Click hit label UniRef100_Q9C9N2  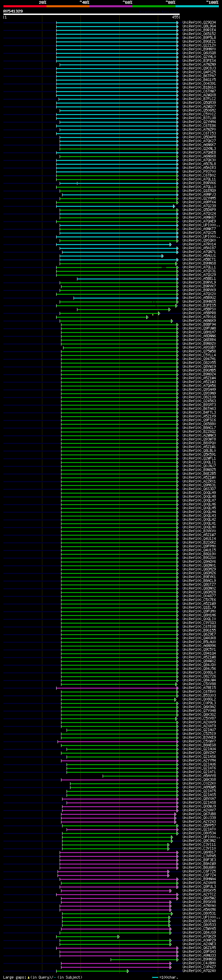click(x=199, y=840)
